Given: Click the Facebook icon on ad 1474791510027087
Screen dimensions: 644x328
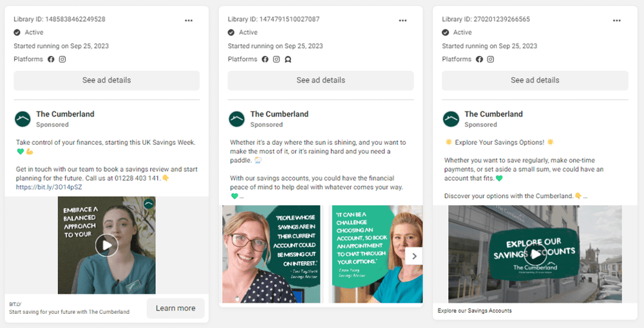Looking at the screenshot, I should click(x=265, y=59).
